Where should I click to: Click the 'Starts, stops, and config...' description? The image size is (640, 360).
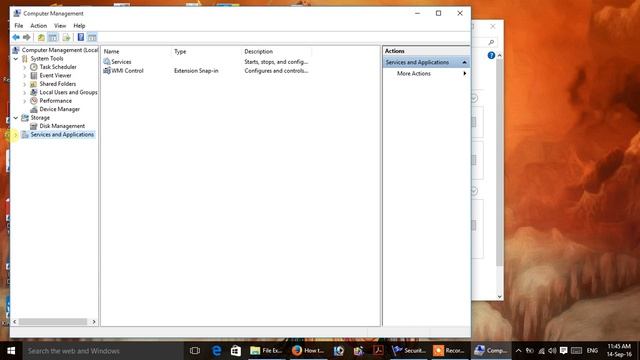pos(276,62)
